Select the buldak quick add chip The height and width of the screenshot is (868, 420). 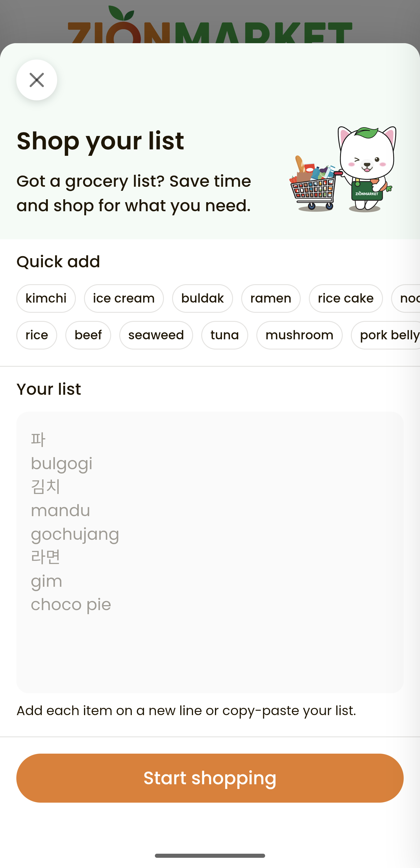click(x=202, y=298)
